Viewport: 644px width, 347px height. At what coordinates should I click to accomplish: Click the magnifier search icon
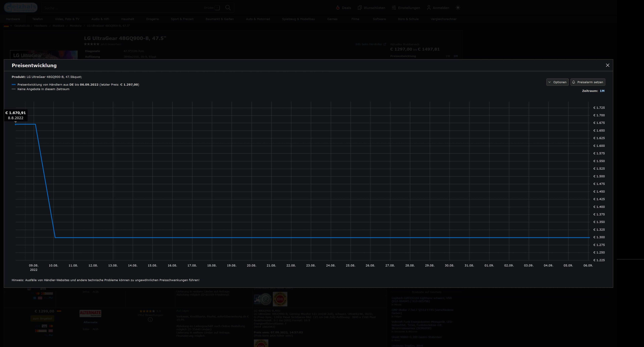point(228,8)
